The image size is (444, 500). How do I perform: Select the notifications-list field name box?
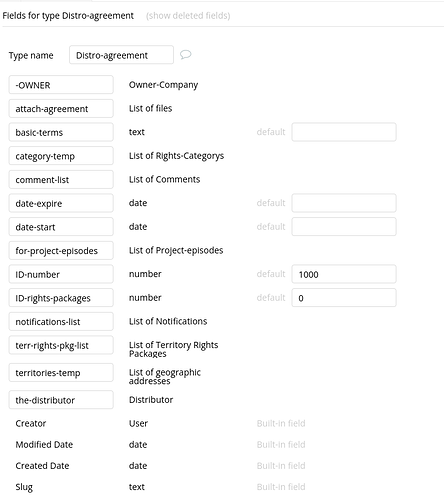(x=61, y=321)
